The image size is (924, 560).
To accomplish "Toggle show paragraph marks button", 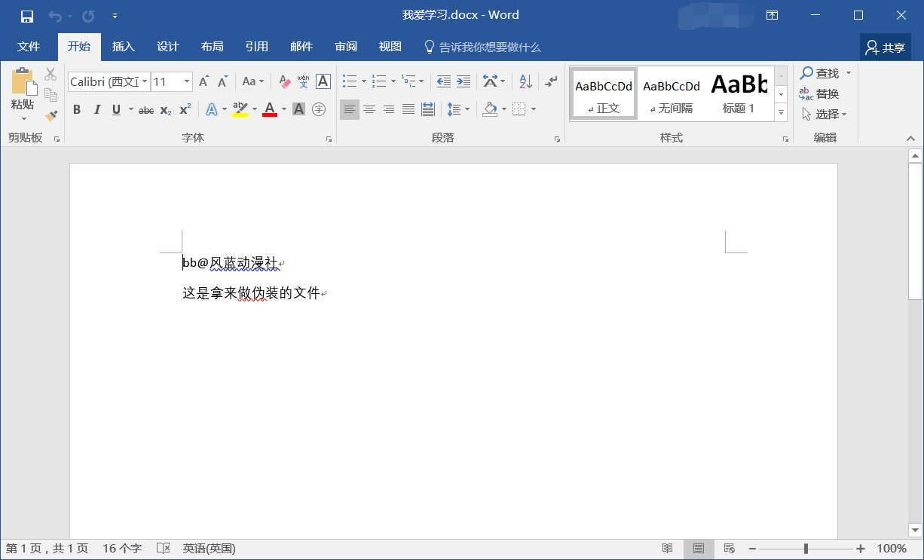I will coord(552,81).
